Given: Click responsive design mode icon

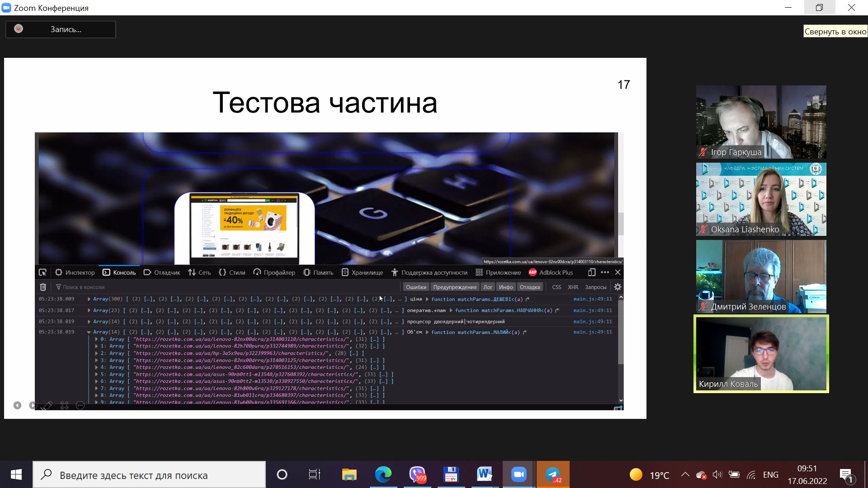Looking at the screenshot, I should pyautogui.click(x=591, y=272).
